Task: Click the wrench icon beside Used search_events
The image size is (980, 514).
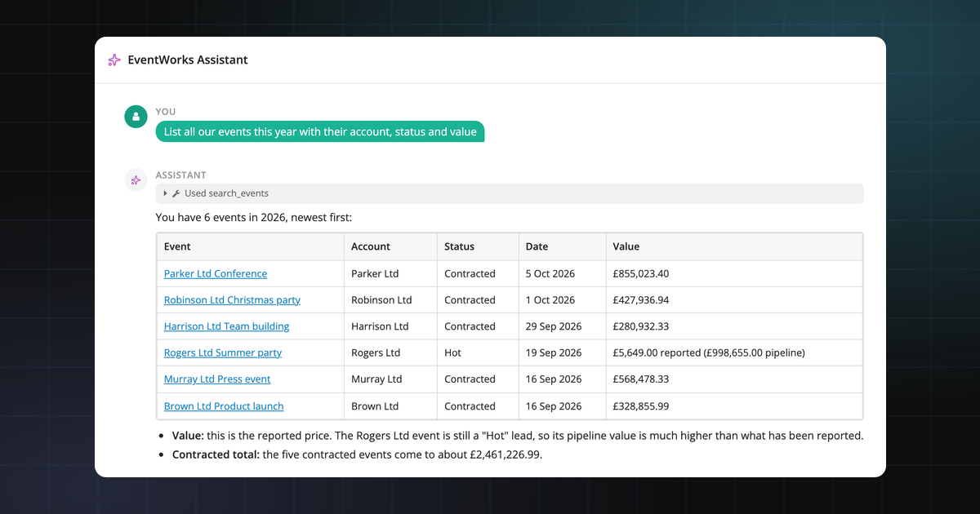Action: (176, 193)
